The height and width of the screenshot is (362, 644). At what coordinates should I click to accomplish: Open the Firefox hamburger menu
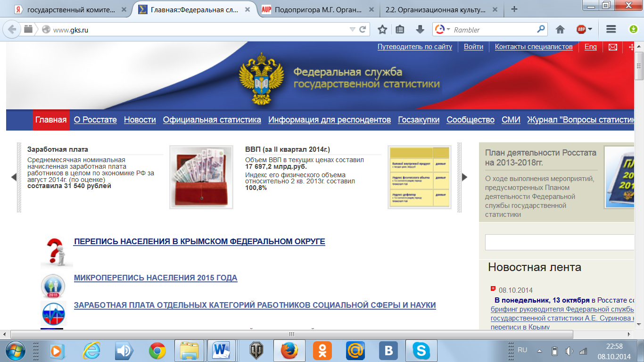point(611,29)
